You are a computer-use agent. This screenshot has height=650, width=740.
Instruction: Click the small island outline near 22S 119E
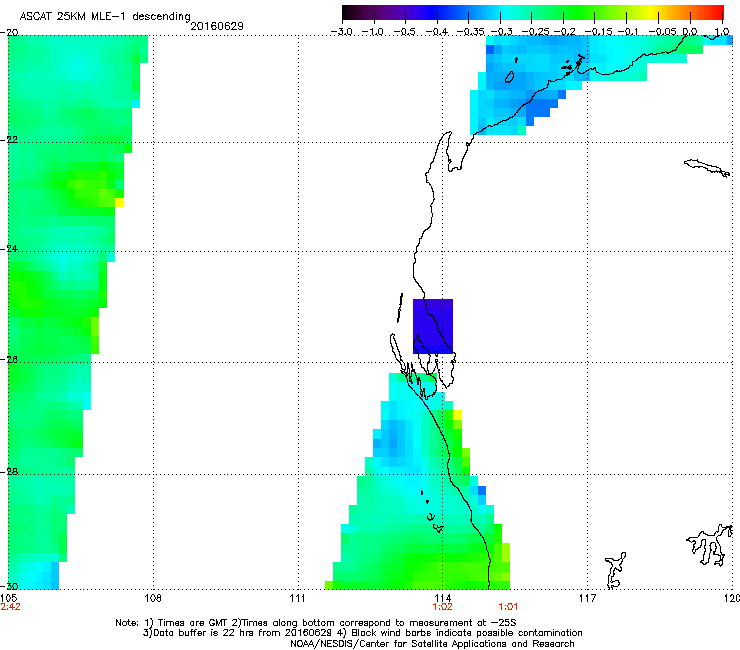pos(707,168)
